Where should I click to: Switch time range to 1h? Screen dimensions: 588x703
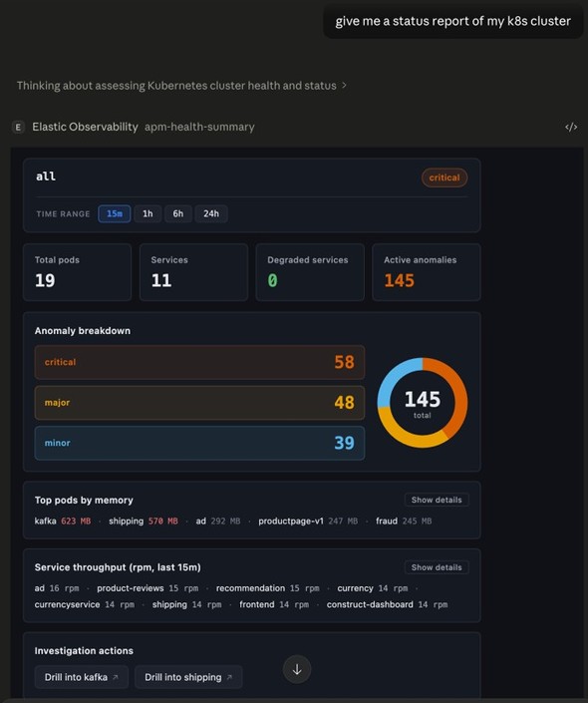click(x=147, y=213)
